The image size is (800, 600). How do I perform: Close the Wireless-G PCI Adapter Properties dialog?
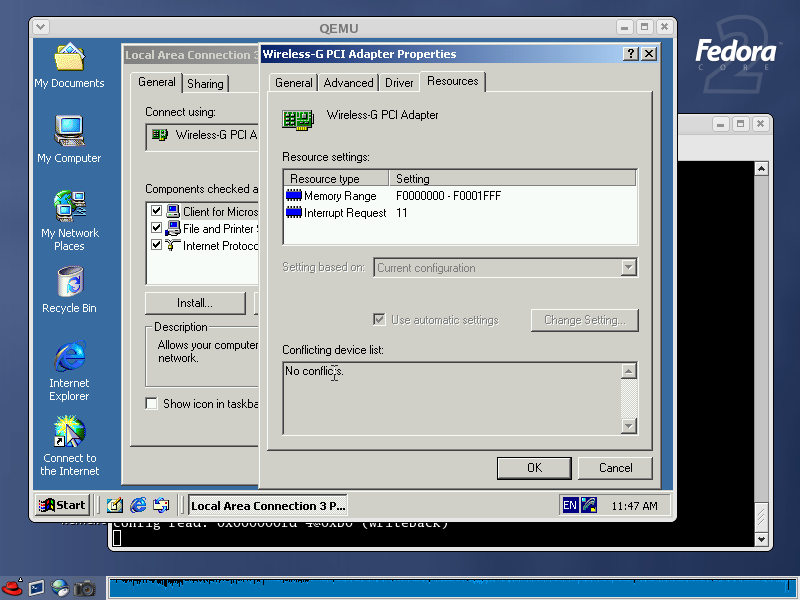click(648, 54)
